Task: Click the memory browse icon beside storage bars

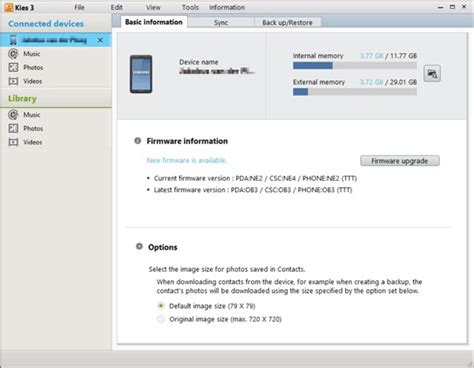Action: coord(432,74)
